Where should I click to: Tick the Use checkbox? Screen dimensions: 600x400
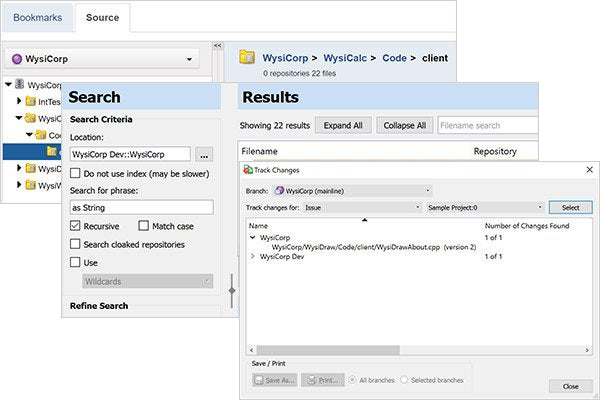click(x=75, y=262)
